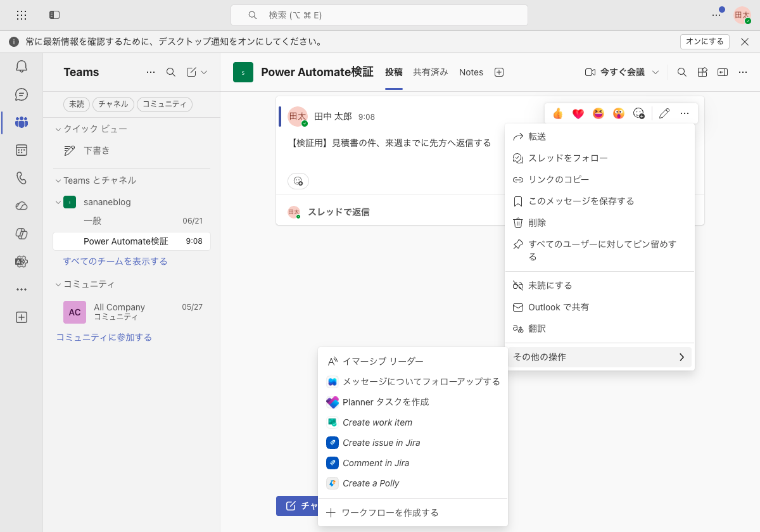This screenshot has width=760, height=532.
Task: Open the apps grid launcher icon
Action: point(22,15)
